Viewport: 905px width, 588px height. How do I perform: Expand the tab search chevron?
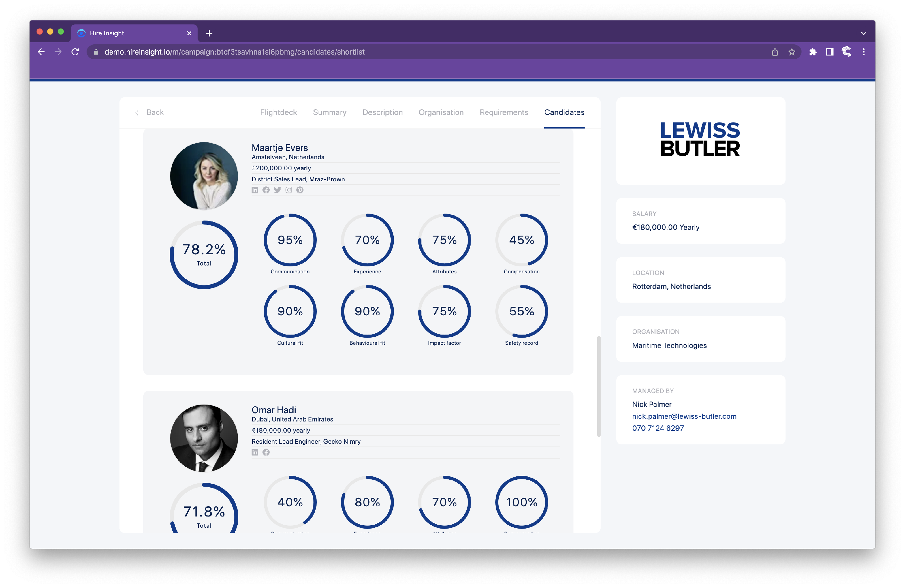coord(864,33)
